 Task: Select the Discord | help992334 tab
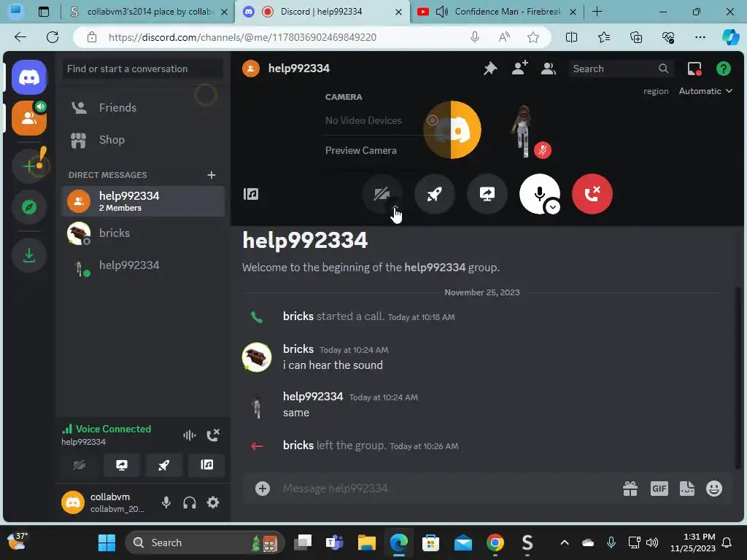(322, 12)
